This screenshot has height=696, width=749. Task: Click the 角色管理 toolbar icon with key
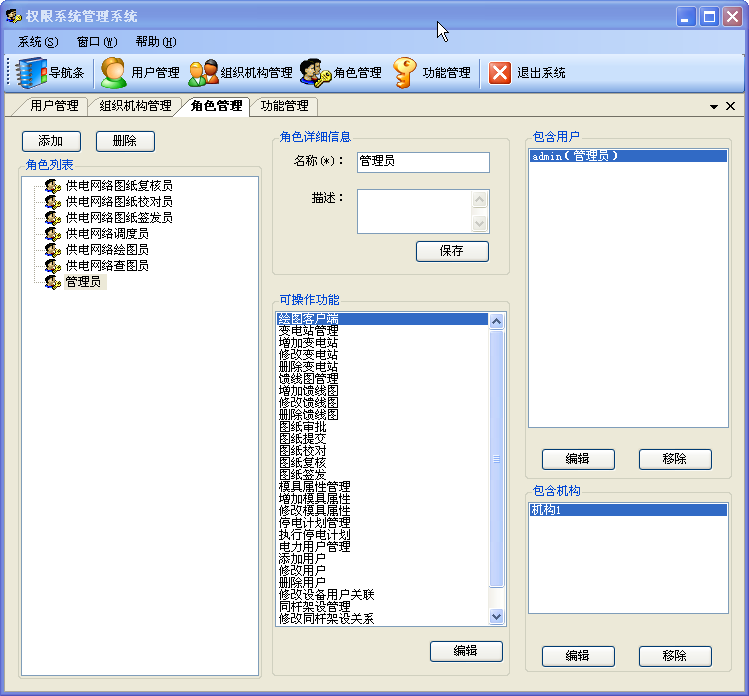tap(315, 73)
